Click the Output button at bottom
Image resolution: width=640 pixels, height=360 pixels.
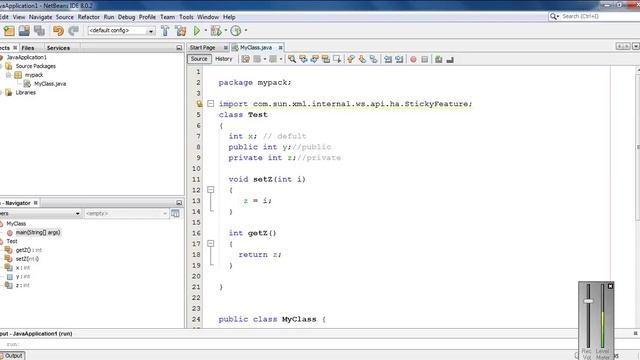12,356
